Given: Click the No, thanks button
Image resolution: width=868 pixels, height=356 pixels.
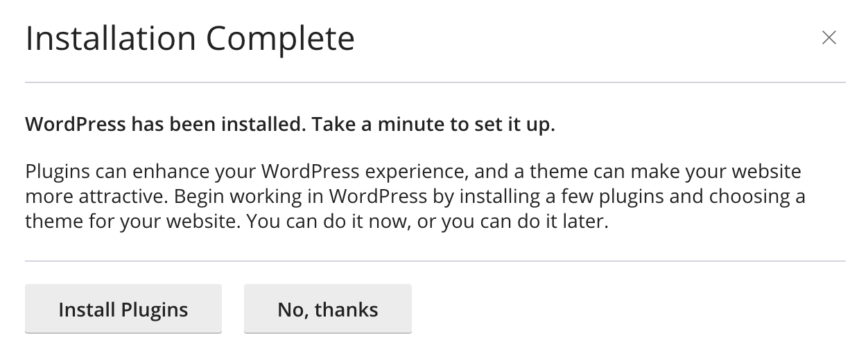Looking at the screenshot, I should [327, 309].
